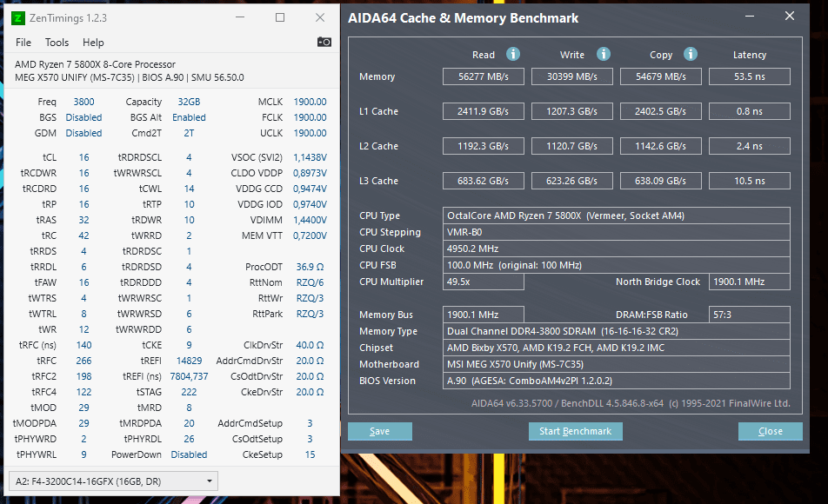Click the Read column info icon
Screen dimensions: 828x504
(513, 54)
